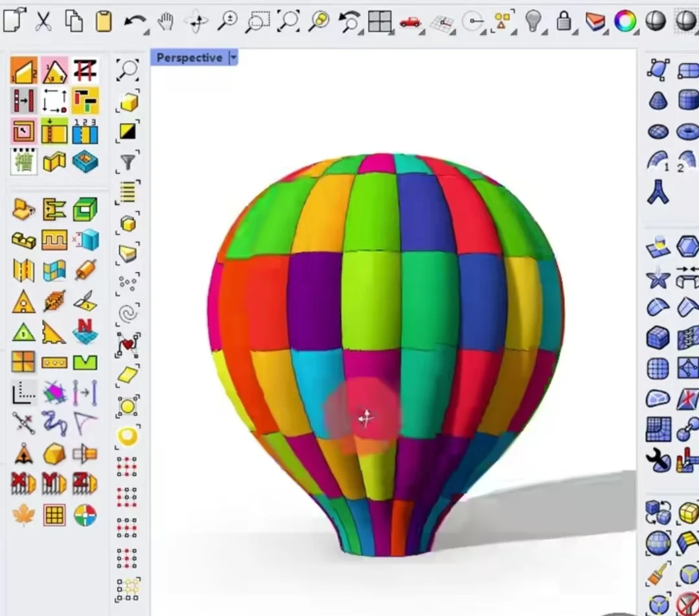Image resolution: width=699 pixels, height=616 pixels.
Task: Click the red N surface icon
Action: click(x=85, y=331)
